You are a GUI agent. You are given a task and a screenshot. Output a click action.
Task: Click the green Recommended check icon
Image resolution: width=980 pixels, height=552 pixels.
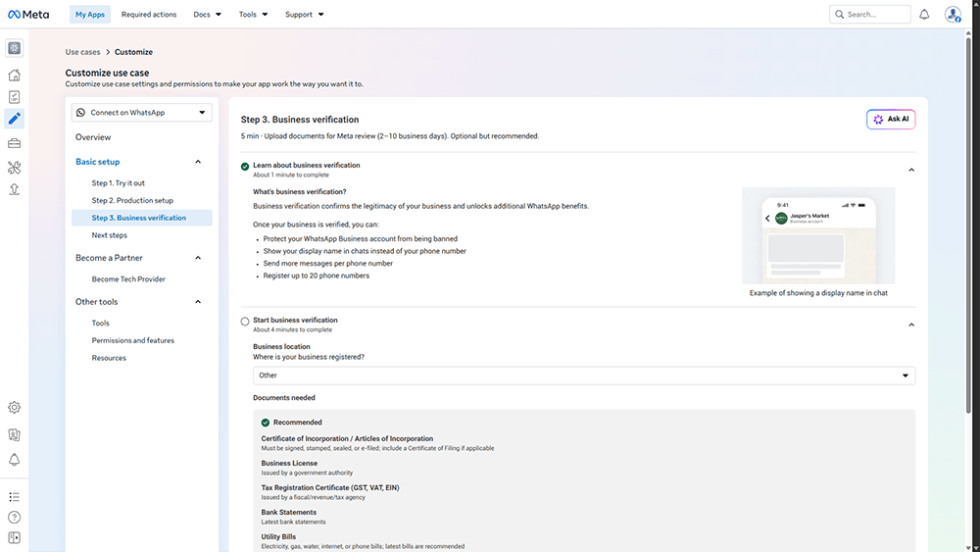266,423
